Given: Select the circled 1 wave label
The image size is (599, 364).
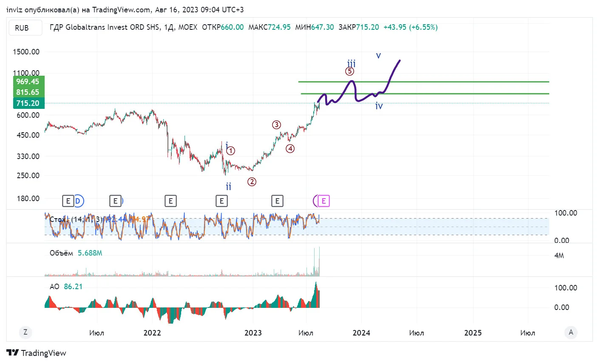Looking at the screenshot, I should [x=231, y=151].
